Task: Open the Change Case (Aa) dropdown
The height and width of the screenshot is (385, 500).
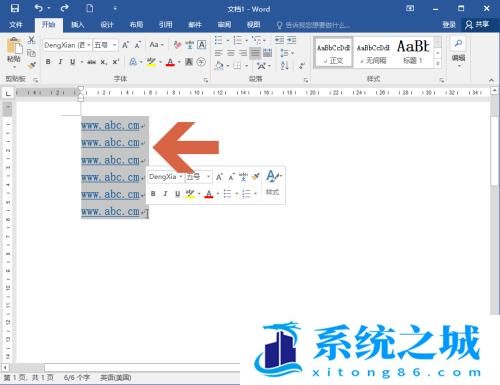Action: click(x=156, y=45)
